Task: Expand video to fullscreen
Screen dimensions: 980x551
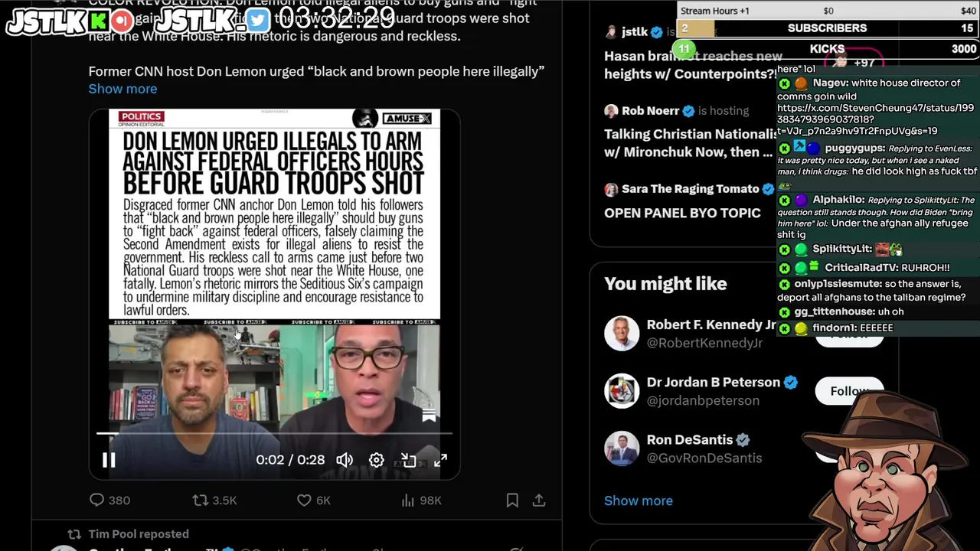Action: [x=440, y=460]
